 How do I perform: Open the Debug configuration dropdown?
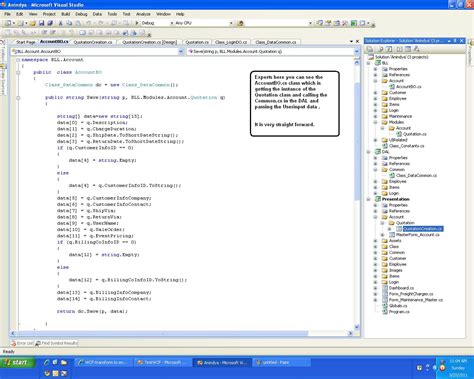(x=172, y=23)
